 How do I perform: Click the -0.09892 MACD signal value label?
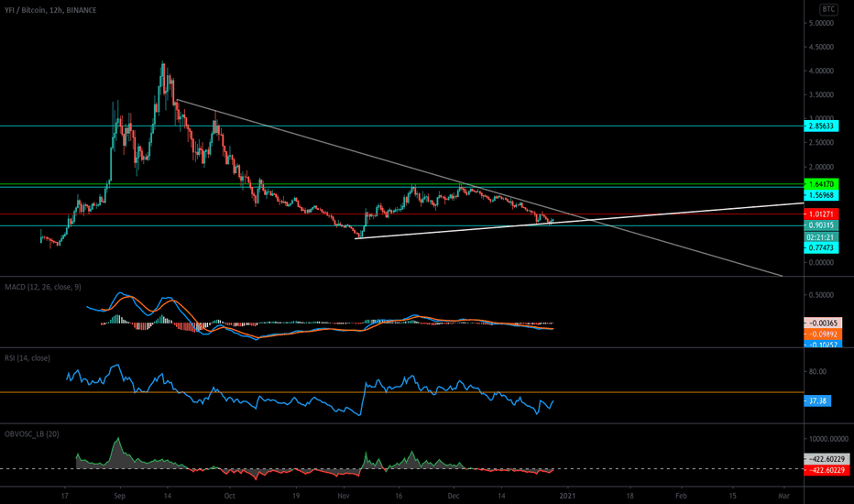823,334
